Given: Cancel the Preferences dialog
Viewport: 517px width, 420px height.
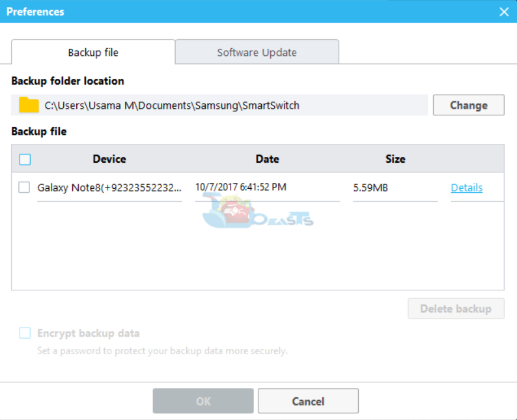Looking at the screenshot, I should click(308, 401).
